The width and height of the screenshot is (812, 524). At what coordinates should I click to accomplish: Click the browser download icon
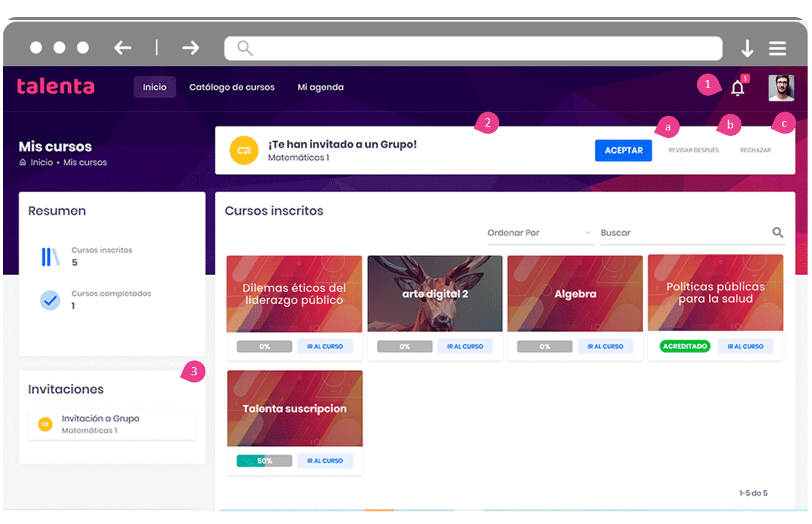[x=747, y=47]
